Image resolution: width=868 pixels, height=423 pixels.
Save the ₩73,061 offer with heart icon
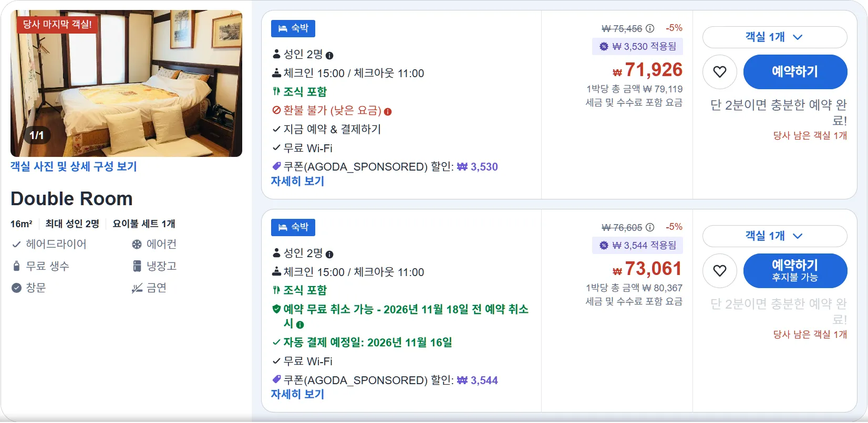[720, 271]
